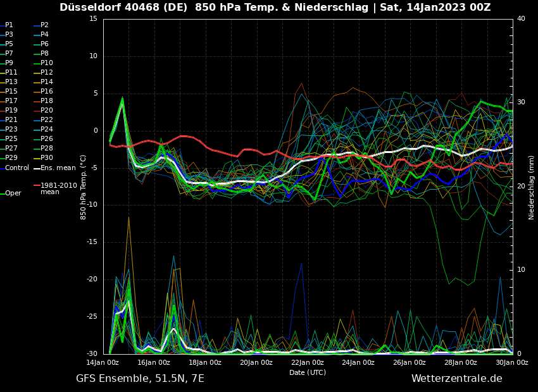
Task: Select the Control run legend entry
Action: click(x=16, y=168)
